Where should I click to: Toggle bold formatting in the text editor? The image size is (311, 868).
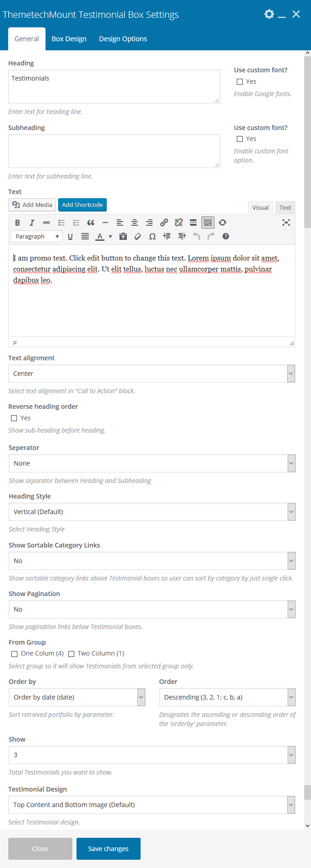17,222
